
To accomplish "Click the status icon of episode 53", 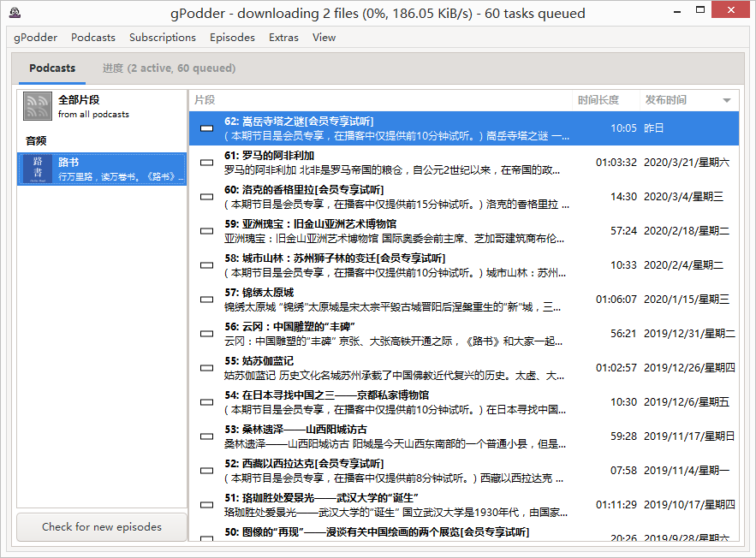I will [207, 436].
